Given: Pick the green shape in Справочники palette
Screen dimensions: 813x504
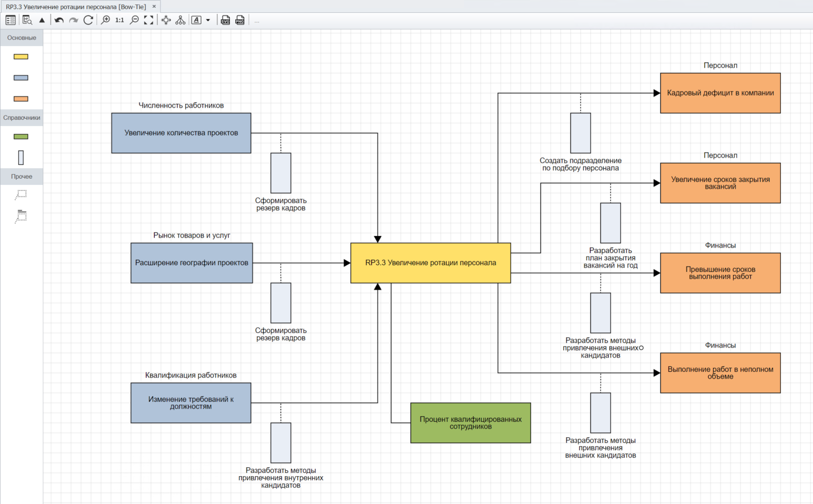Looking at the screenshot, I should (x=21, y=137).
